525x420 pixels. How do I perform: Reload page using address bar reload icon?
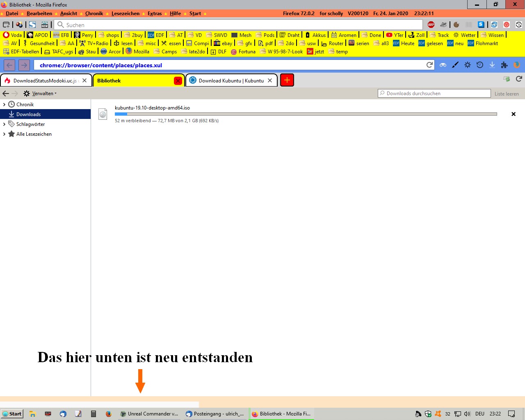[429, 65]
